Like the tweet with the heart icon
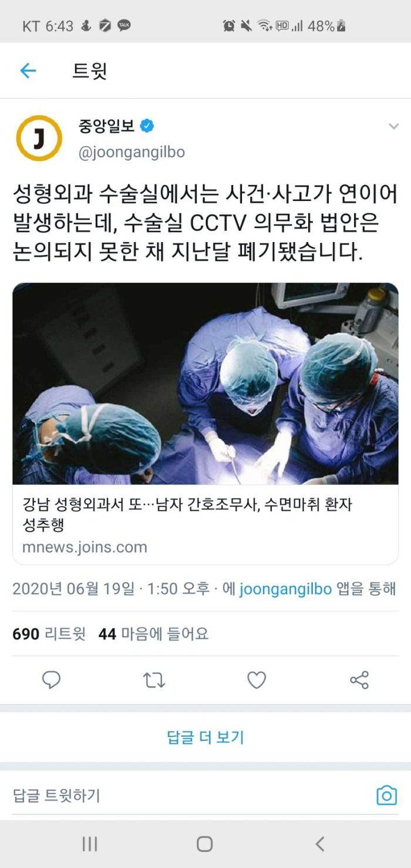 tap(257, 680)
